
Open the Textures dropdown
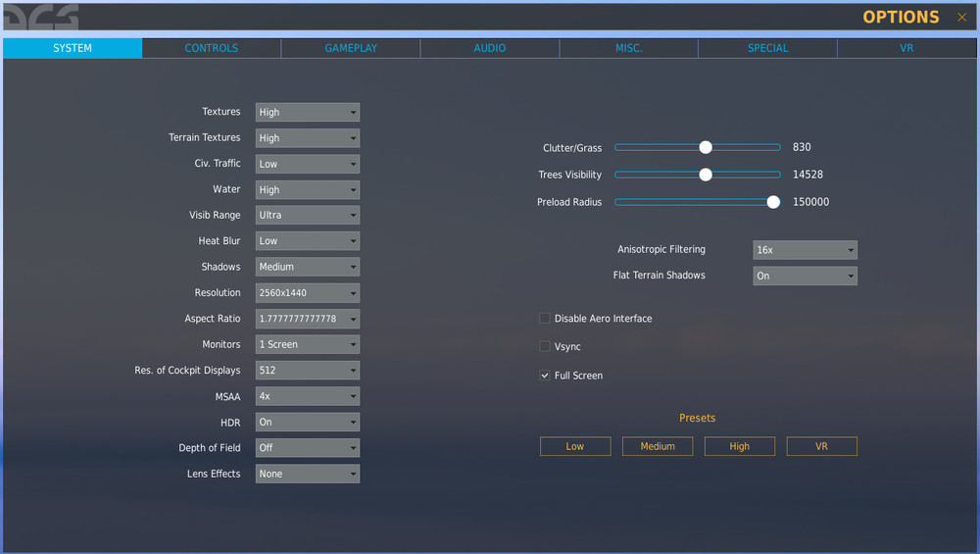[x=308, y=112]
